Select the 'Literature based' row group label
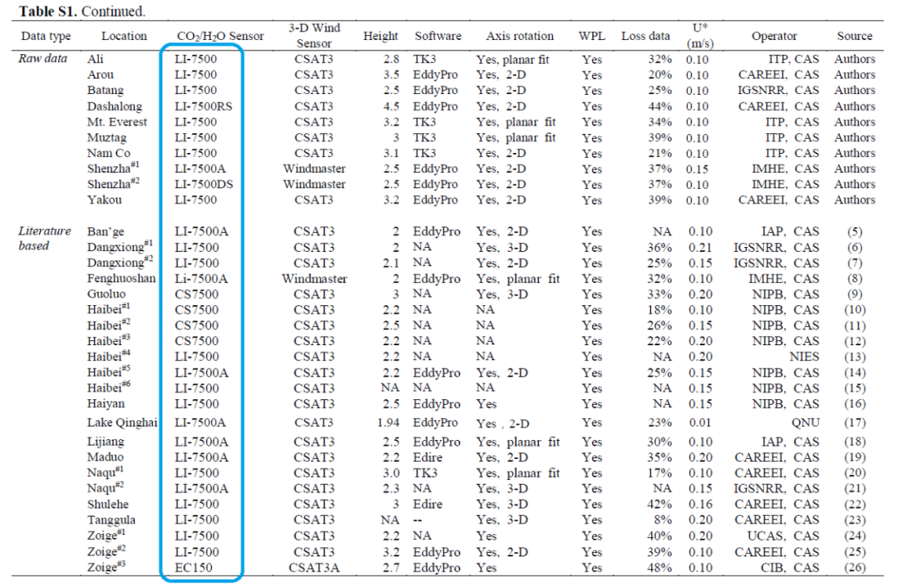Screen dimensions: 898x588 pos(46,239)
